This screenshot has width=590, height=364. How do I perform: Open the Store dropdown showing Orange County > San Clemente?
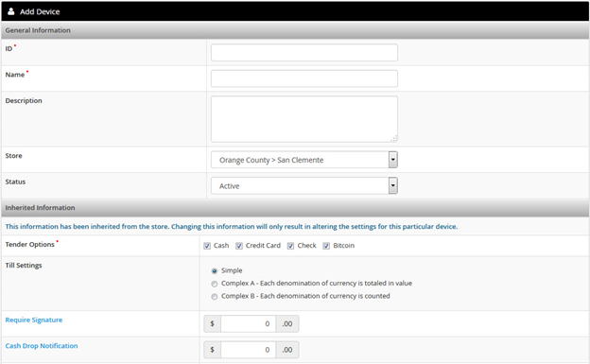pyautogui.click(x=304, y=160)
